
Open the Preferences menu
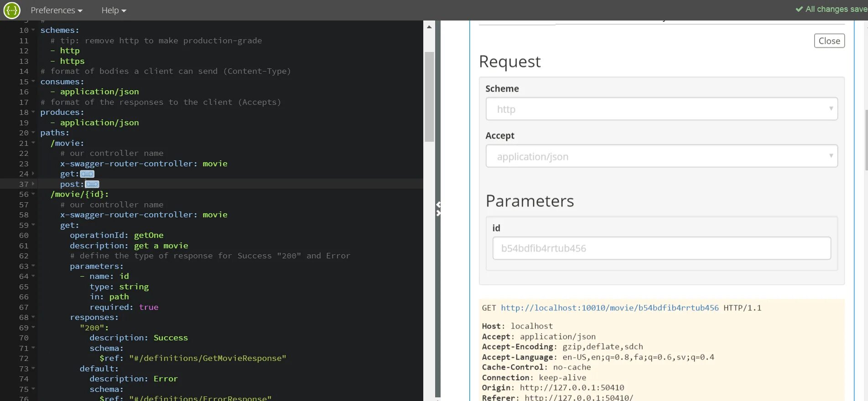coord(57,10)
